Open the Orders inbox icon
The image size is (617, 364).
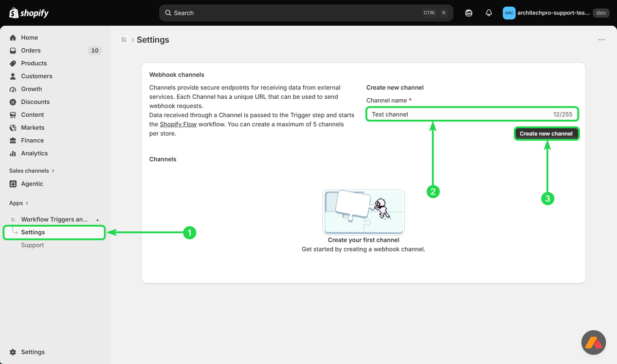(13, 50)
